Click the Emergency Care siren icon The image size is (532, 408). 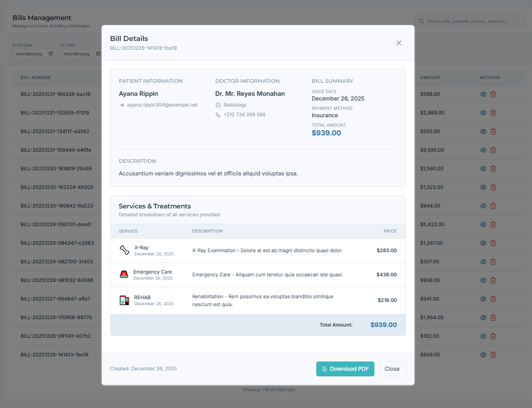click(x=124, y=274)
